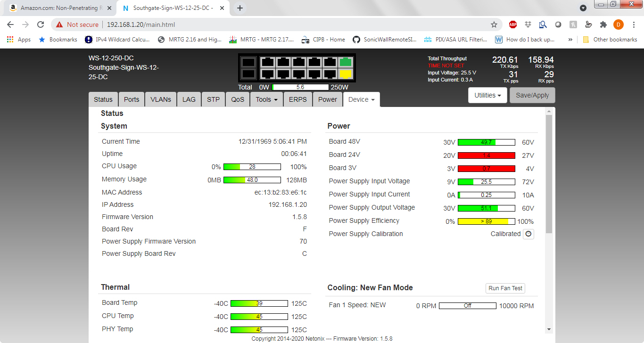Click the address bar showing 192.168.1.20/main.html
644x343 pixels.
[283, 24]
